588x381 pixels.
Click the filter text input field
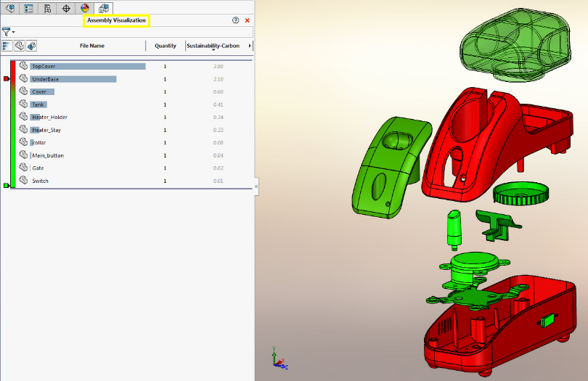coord(134,32)
